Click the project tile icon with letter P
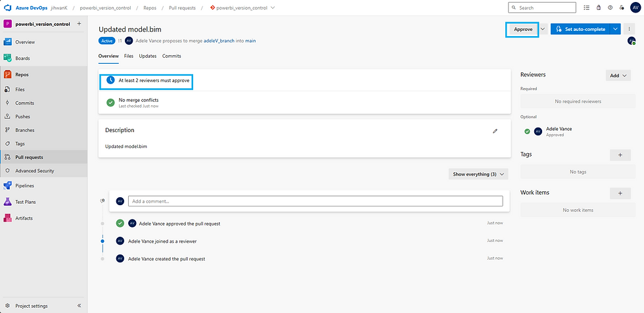 (x=7, y=24)
